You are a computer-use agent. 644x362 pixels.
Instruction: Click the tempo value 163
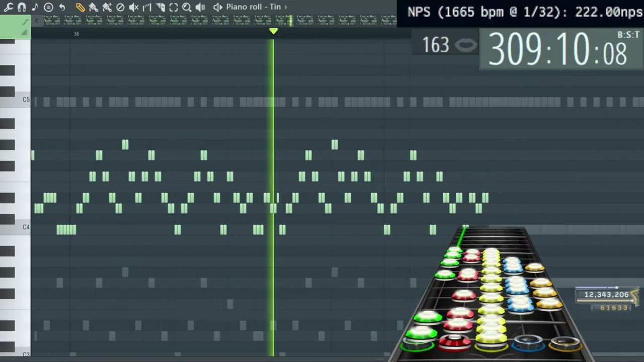pos(435,45)
